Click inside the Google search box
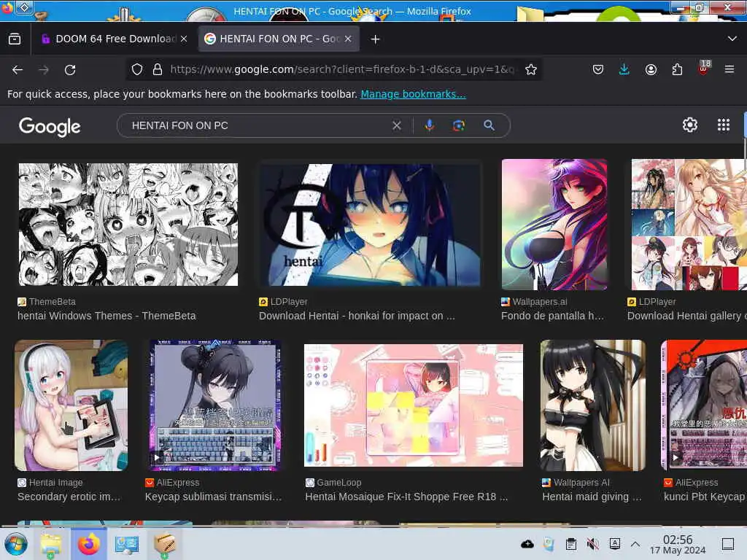The height and width of the screenshot is (560, 747). 258,125
